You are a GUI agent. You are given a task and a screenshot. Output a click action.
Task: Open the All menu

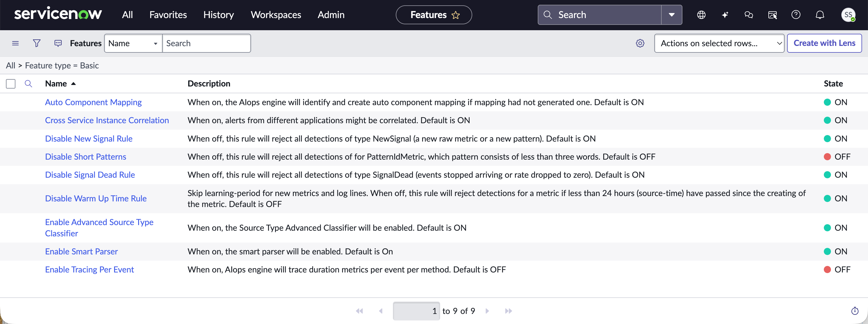pyautogui.click(x=127, y=15)
